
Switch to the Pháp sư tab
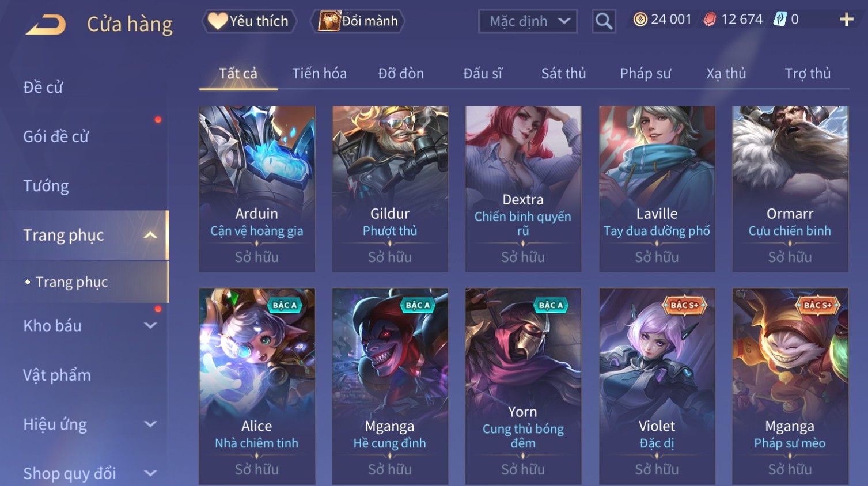click(645, 73)
